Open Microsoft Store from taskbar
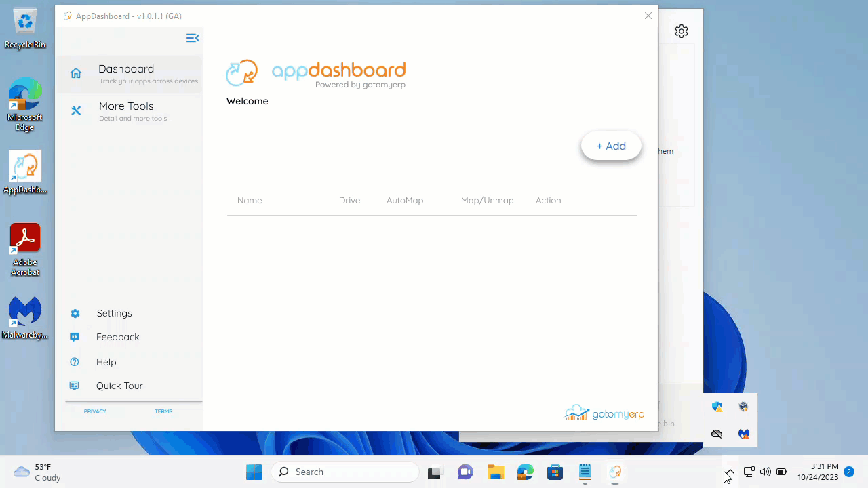The width and height of the screenshot is (868, 488). pyautogui.click(x=555, y=472)
